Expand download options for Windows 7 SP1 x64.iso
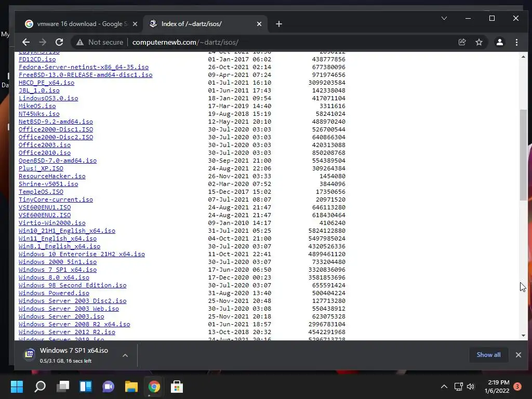Screen dimensions: 532x399 pos(125,355)
